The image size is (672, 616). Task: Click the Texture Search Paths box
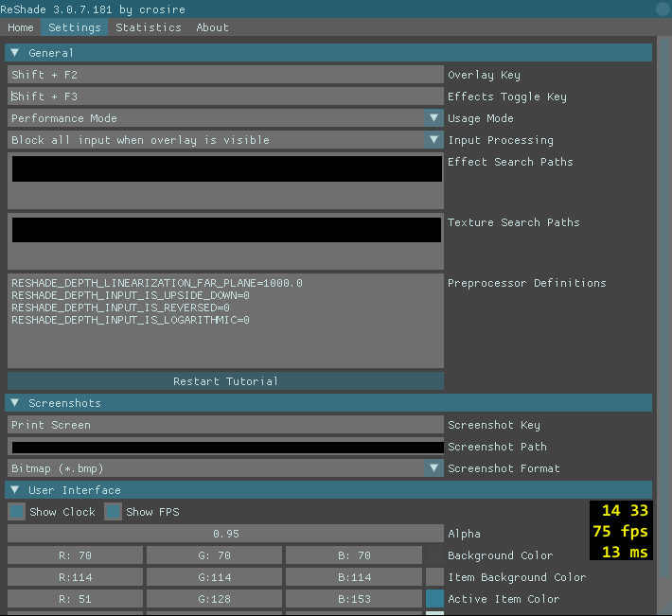[225, 241]
